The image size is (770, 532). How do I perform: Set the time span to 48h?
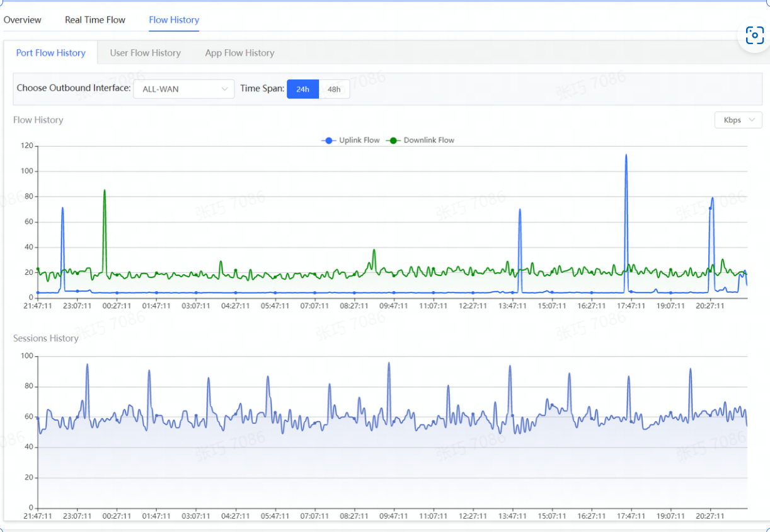pos(334,89)
